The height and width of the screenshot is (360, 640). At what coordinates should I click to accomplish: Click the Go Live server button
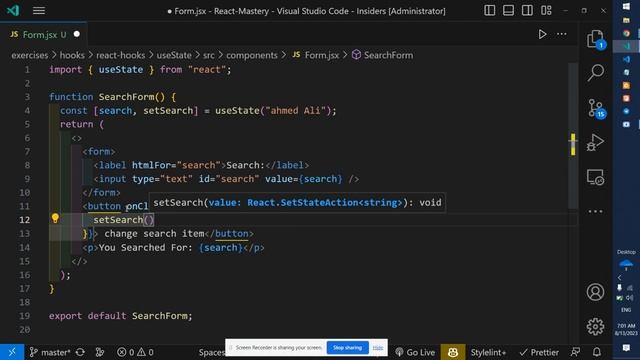click(x=415, y=352)
